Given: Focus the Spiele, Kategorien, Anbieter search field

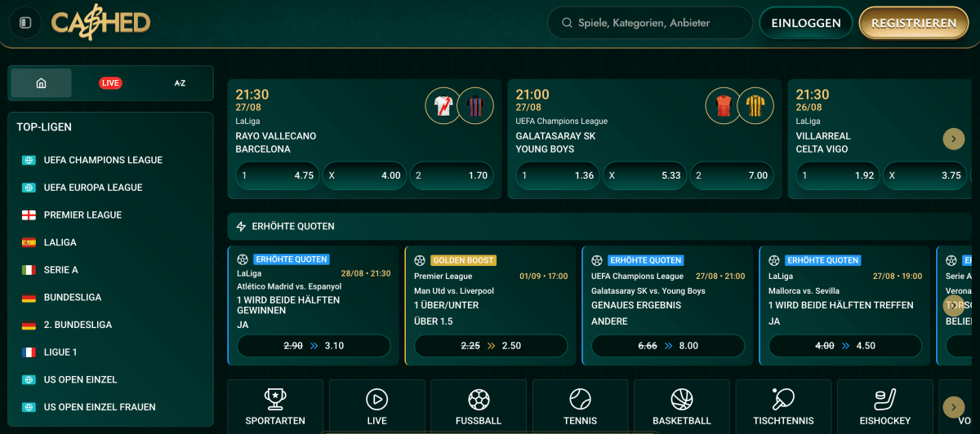Looking at the screenshot, I should click(650, 23).
